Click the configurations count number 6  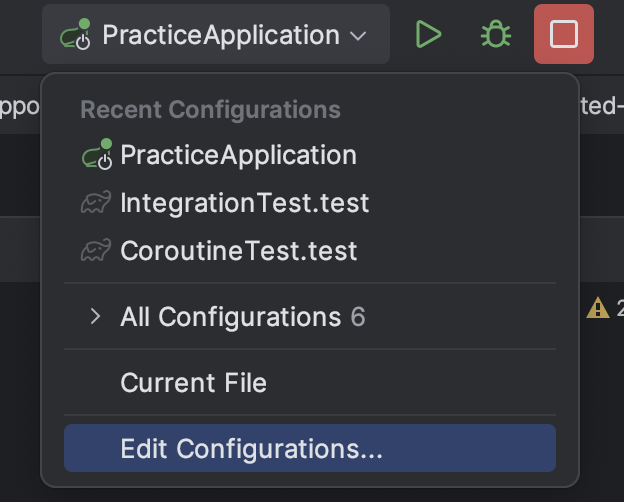tap(358, 317)
